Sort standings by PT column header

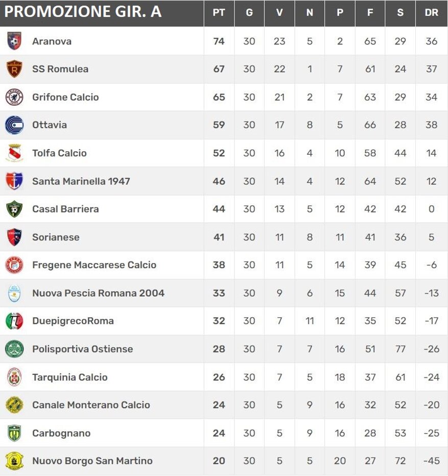219,13
